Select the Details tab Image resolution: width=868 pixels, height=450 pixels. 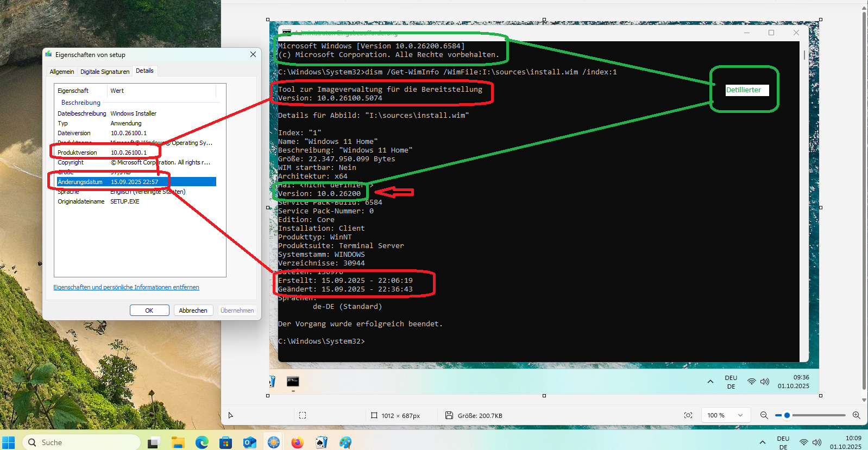pos(144,71)
